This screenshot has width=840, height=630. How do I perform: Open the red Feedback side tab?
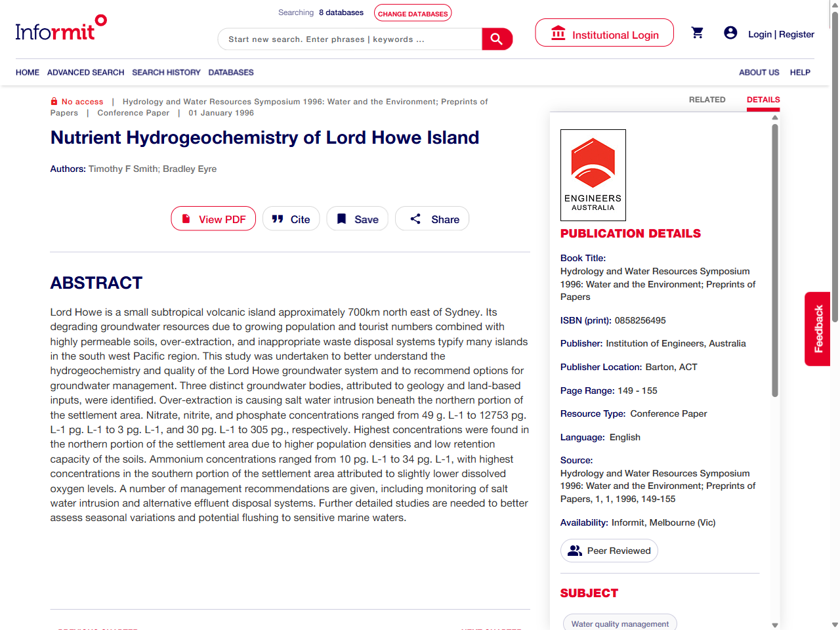[818, 329]
